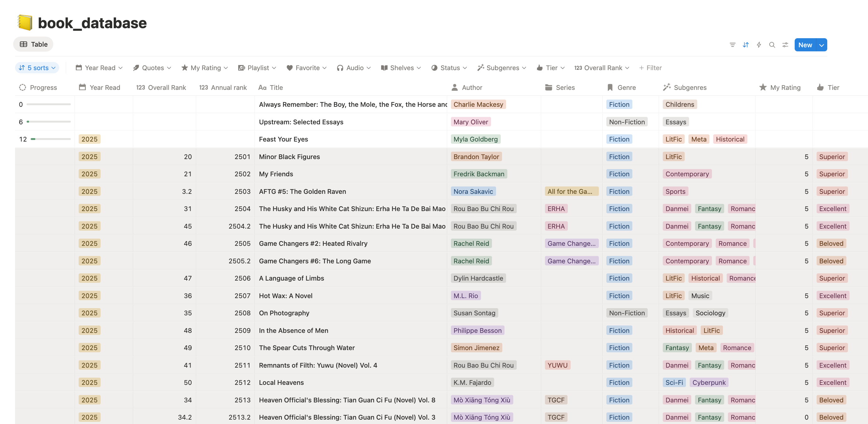The image size is (868, 424).
Task: Click the notebook page icon beside book_database
Action: tap(25, 23)
